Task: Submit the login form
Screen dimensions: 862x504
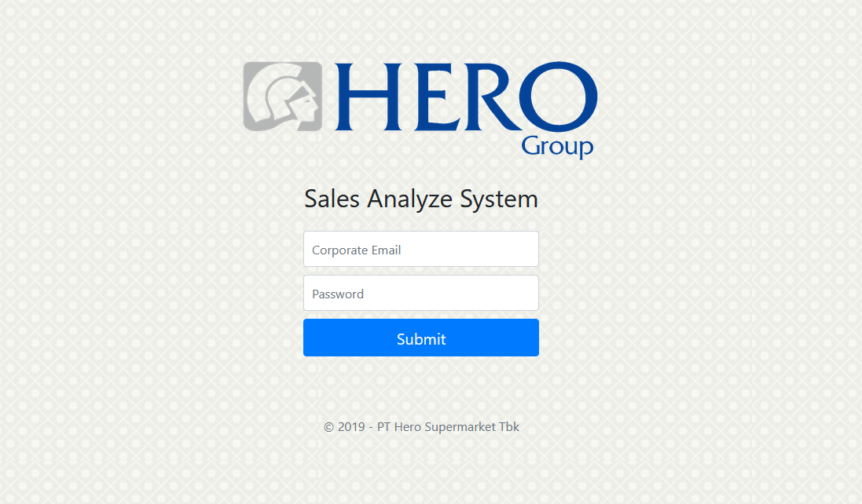Action: click(421, 338)
